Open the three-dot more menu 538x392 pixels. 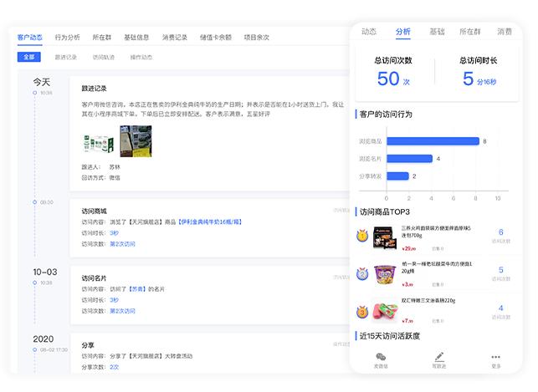click(496, 357)
